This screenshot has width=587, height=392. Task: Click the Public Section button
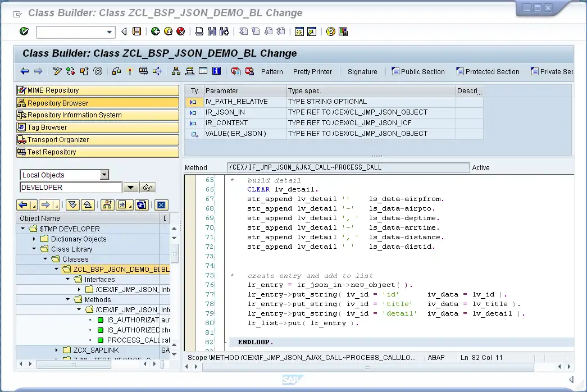[x=418, y=72]
